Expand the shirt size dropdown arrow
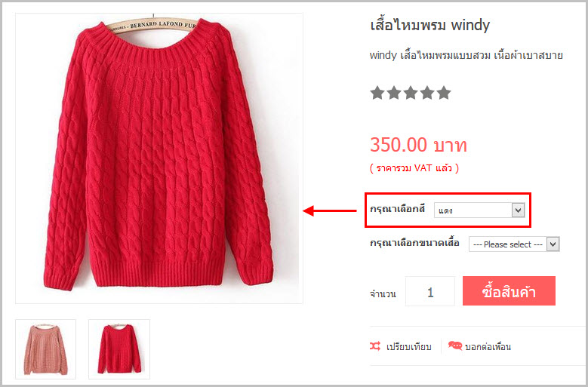The height and width of the screenshot is (387, 588). (x=553, y=244)
